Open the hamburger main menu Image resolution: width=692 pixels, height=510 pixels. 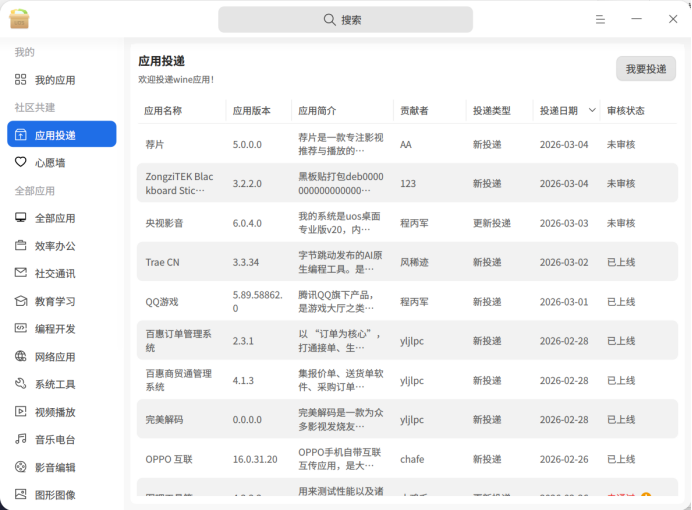tap(600, 19)
